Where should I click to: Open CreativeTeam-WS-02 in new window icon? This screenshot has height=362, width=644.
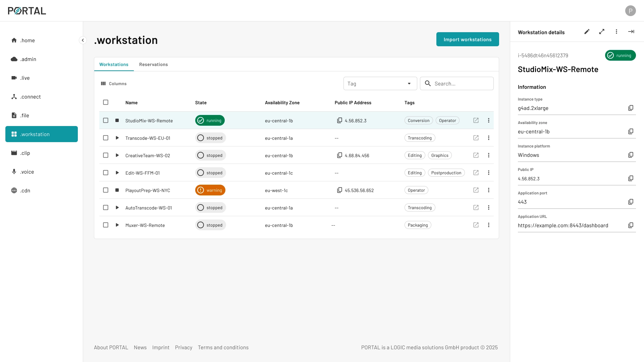(x=476, y=155)
